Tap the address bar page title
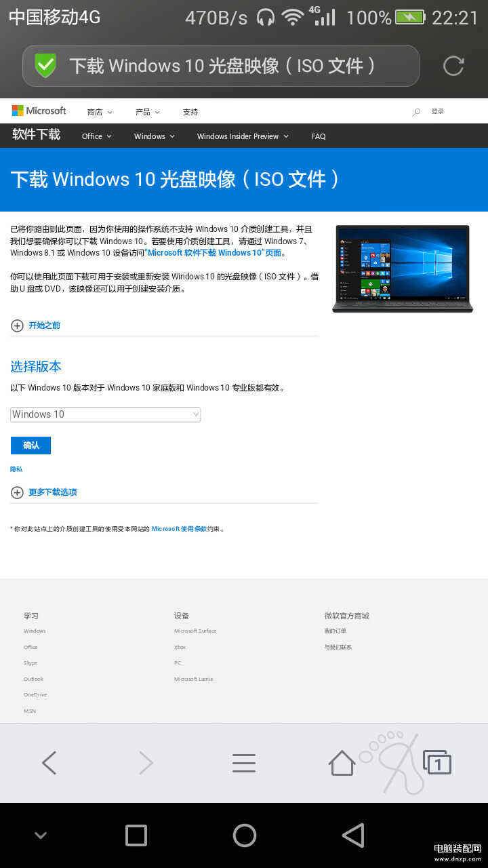The height and width of the screenshot is (868, 488). [x=222, y=66]
